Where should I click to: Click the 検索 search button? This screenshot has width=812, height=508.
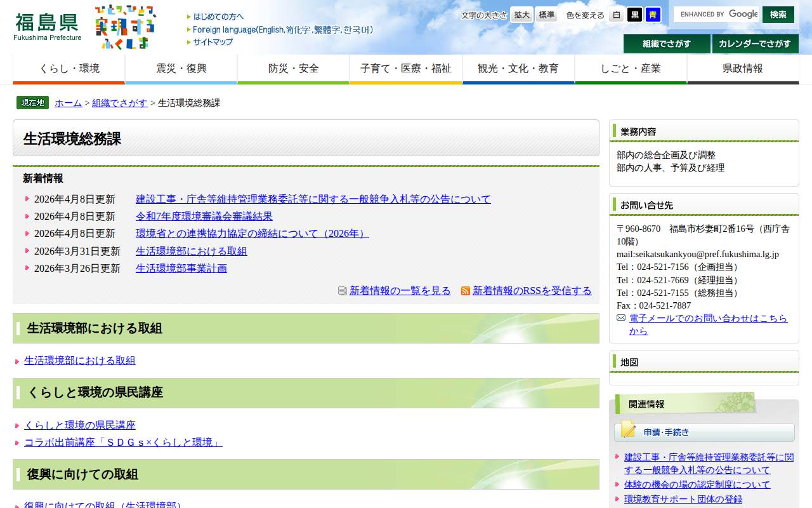tap(778, 14)
